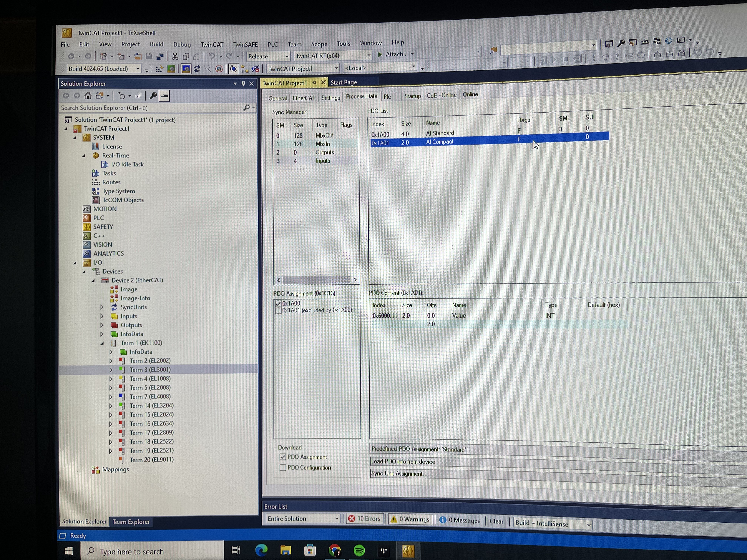Image resolution: width=747 pixels, height=560 pixels.
Task: Click the Cut scissors icon
Action: pos(175,56)
